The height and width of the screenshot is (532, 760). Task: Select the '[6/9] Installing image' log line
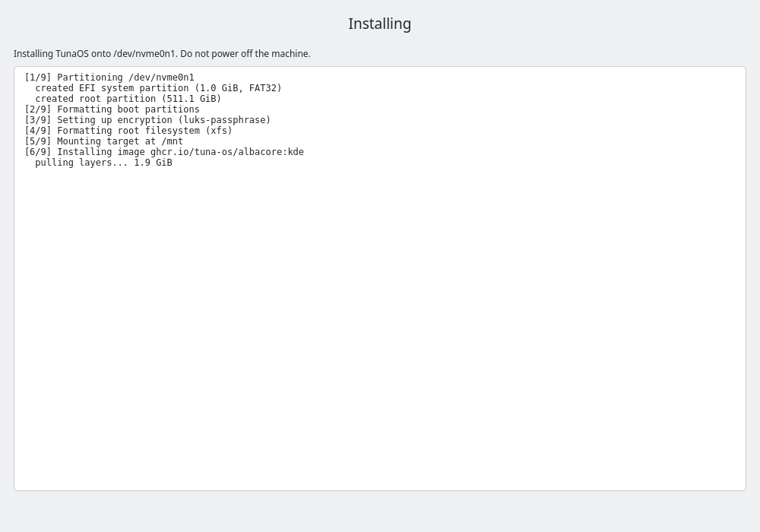(x=164, y=152)
